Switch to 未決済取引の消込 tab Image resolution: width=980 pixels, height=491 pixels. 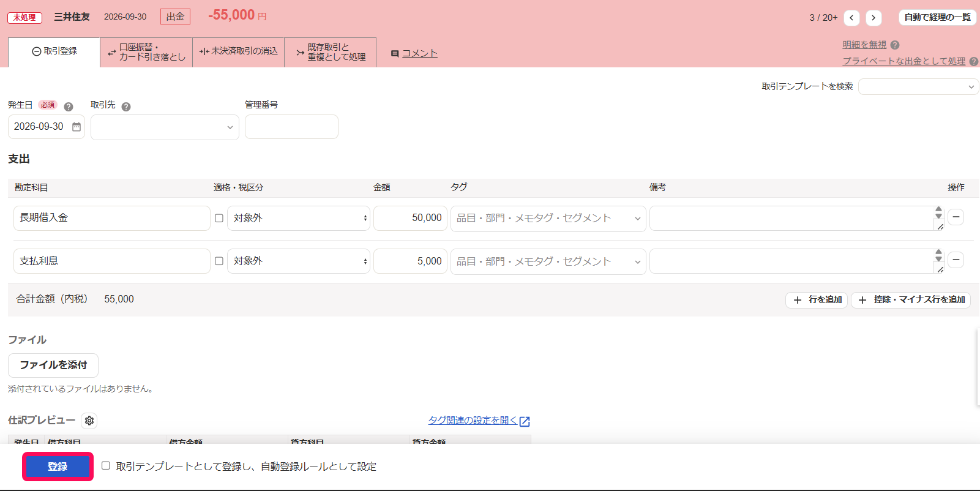pos(239,52)
